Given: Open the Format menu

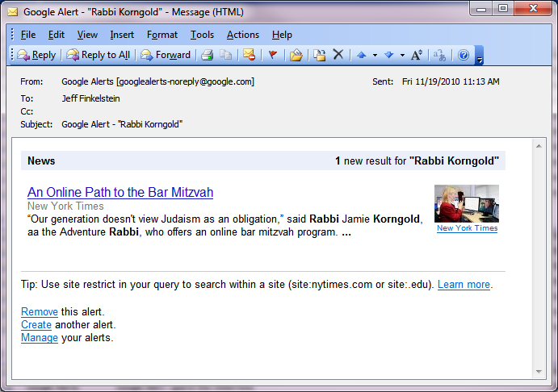Looking at the screenshot, I should [162, 35].
